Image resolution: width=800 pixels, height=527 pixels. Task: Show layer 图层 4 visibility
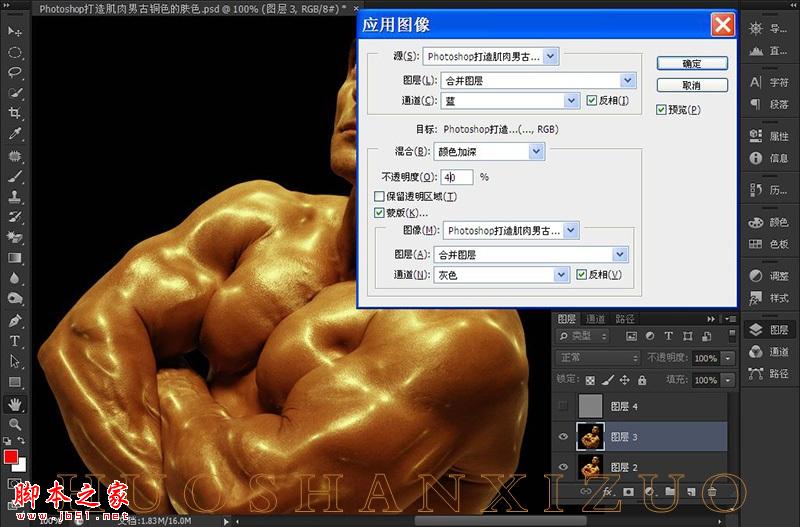click(563, 406)
